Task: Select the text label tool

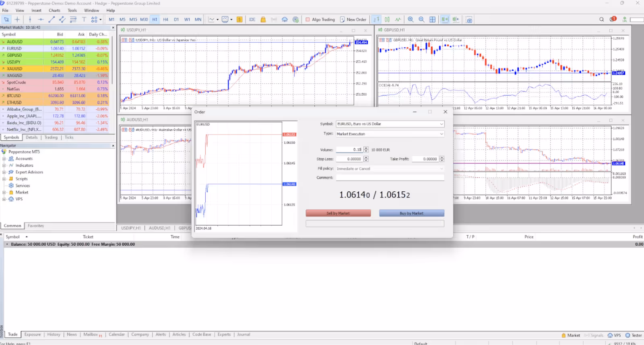Action: 84,19
